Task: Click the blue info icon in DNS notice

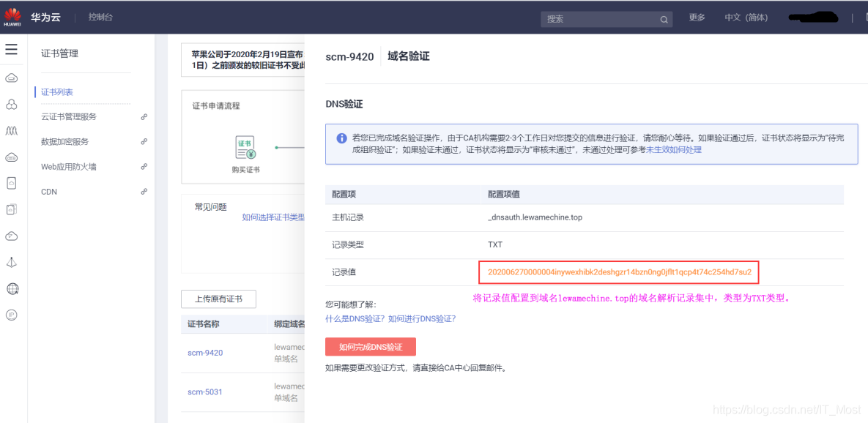Action: pos(341,138)
